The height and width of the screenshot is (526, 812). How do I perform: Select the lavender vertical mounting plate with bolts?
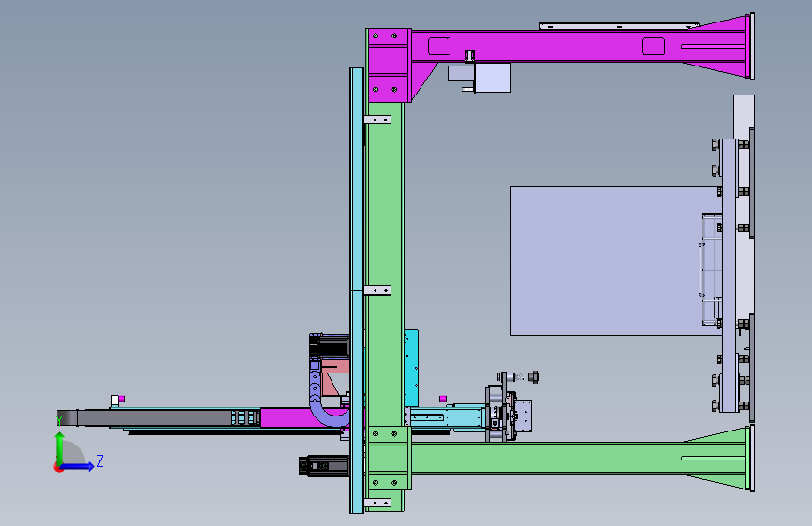click(x=730, y=275)
